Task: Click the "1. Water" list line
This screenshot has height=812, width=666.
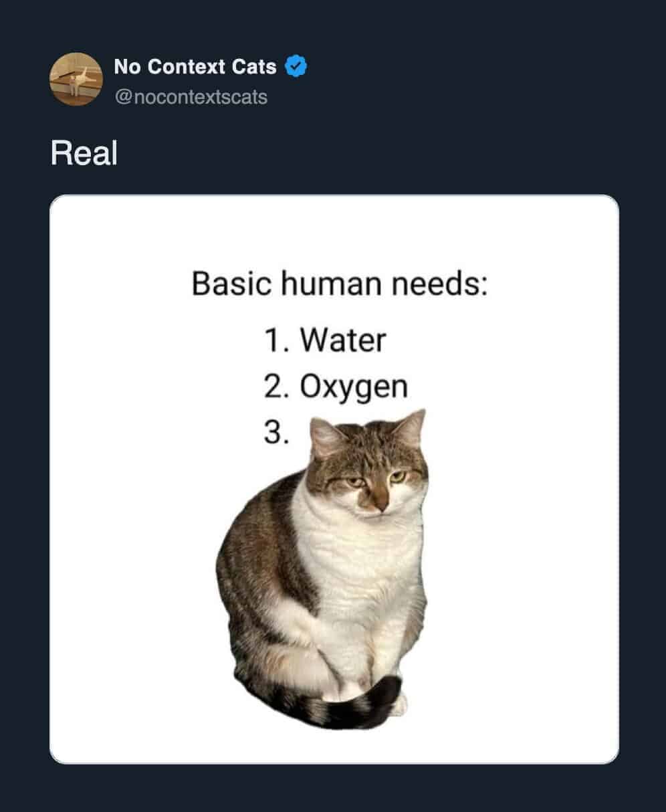Action: click(325, 340)
